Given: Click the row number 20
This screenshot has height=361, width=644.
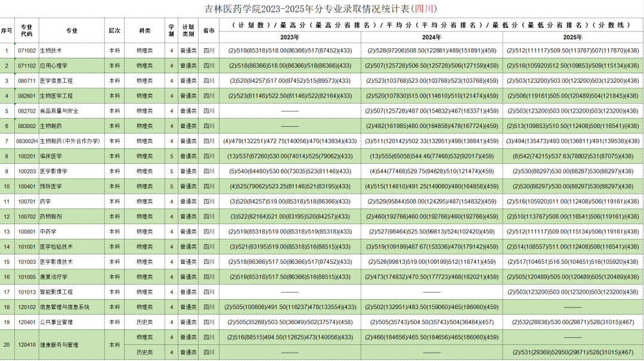Looking at the screenshot, I should click(x=7, y=345).
